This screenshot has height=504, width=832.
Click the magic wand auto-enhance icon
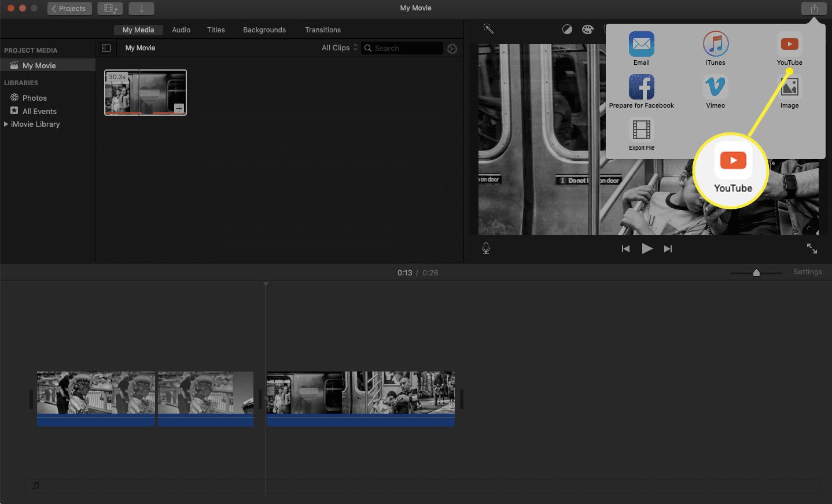click(x=488, y=29)
